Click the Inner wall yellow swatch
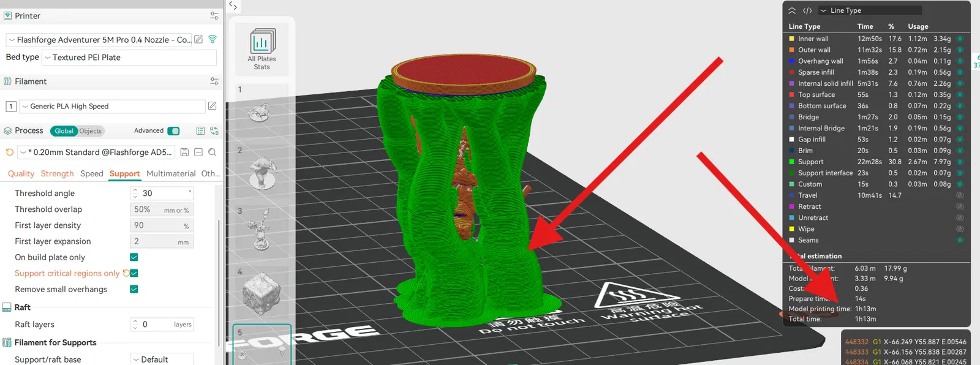The height and width of the screenshot is (365, 980). (x=791, y=39)
